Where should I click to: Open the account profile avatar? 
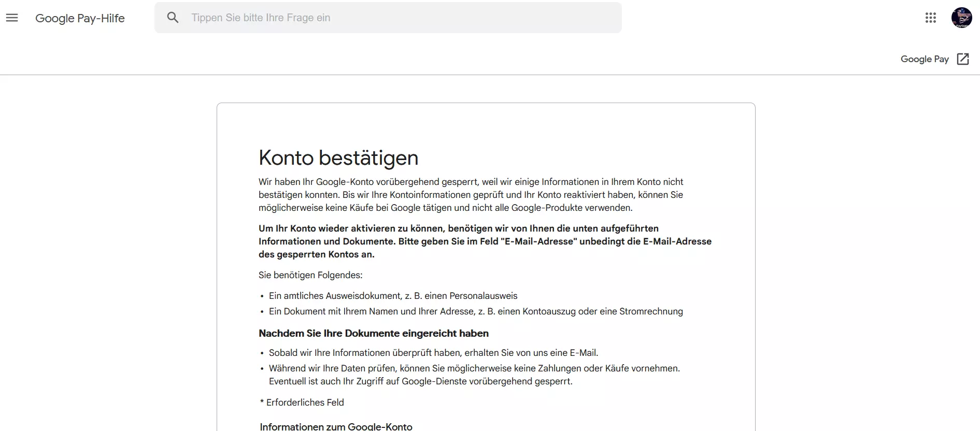pos(962,18)
